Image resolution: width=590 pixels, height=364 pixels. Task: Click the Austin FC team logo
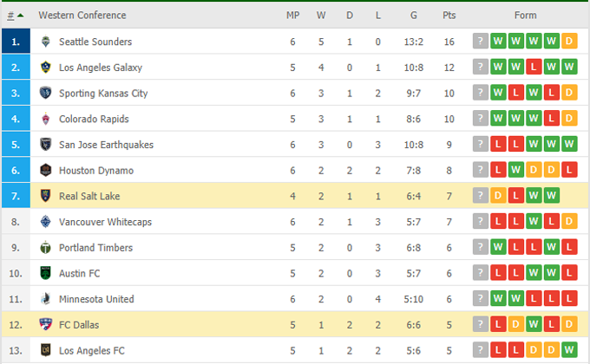(46, 273)
